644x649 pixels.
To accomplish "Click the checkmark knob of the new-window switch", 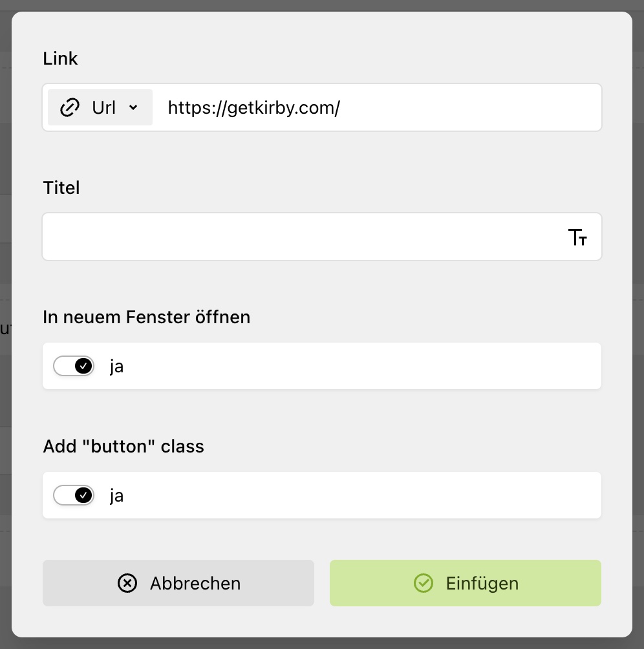I will click(x=83, y=366).
